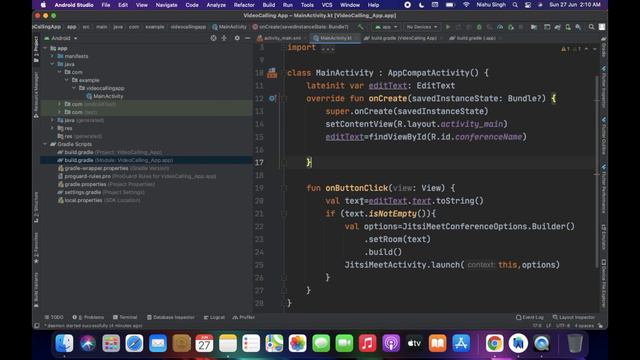Expand the folded import statements

tap(328, 49)
